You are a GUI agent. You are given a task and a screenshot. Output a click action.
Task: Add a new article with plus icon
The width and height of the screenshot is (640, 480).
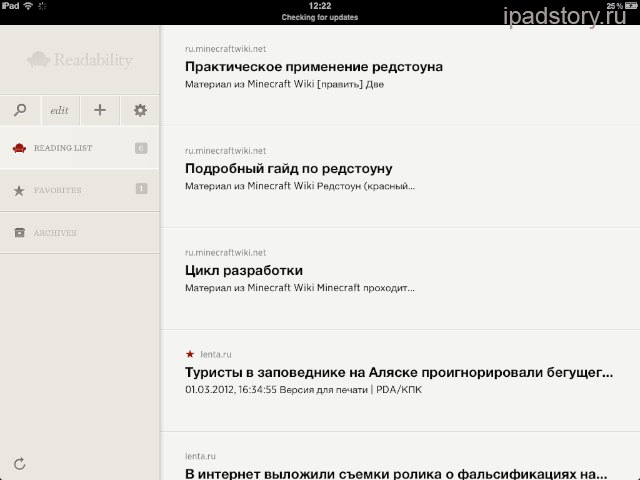100,110
